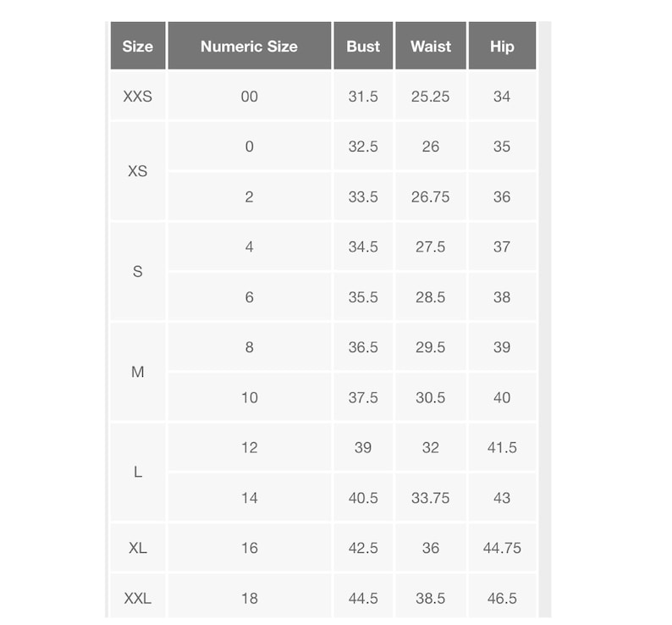Select the XXL size cell
The image size is (672, 625).
click(138, 596)
